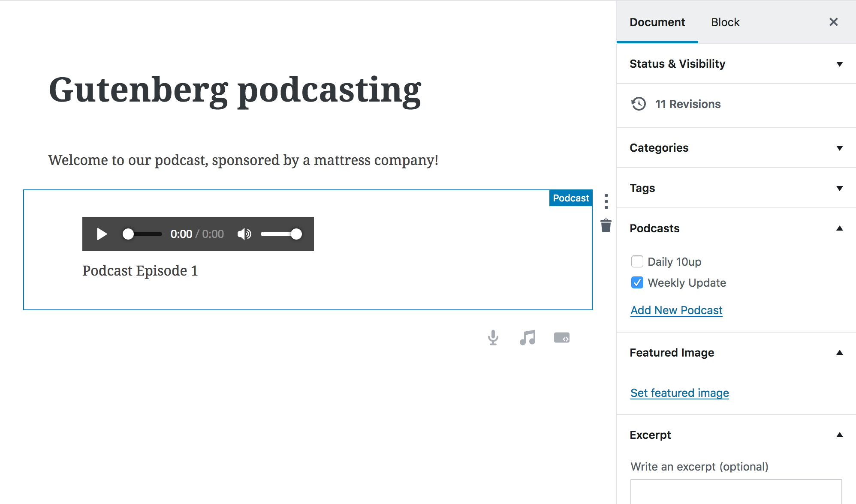This screenshot has height=504, width=856.
Task: Switch to the Block tab
Action: pyautogui.click(x=725, y=22)
